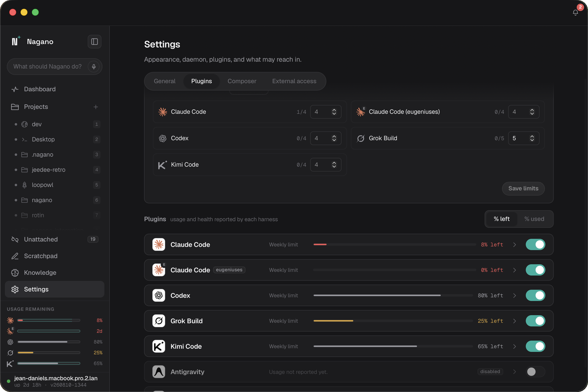The image size is (588, 392).
Task: Click hostname jean-daniels.macbook.pro.2.lan status
Action: coord(56,378)
